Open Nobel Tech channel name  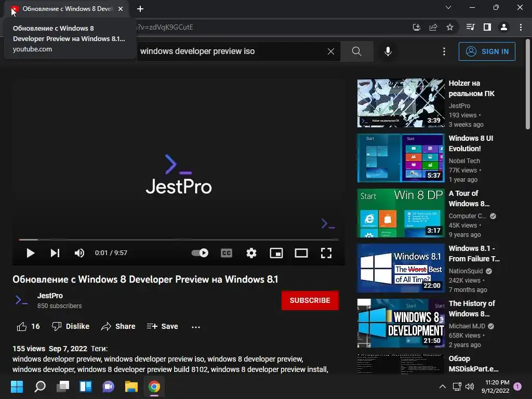pos(464,161)
